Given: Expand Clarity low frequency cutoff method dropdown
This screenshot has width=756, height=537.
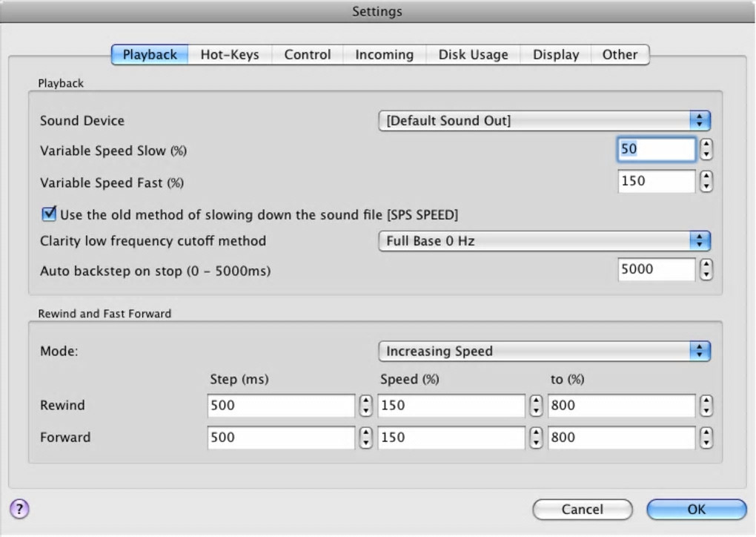Looking at the screenshot, I should click(x=544, y=240).
